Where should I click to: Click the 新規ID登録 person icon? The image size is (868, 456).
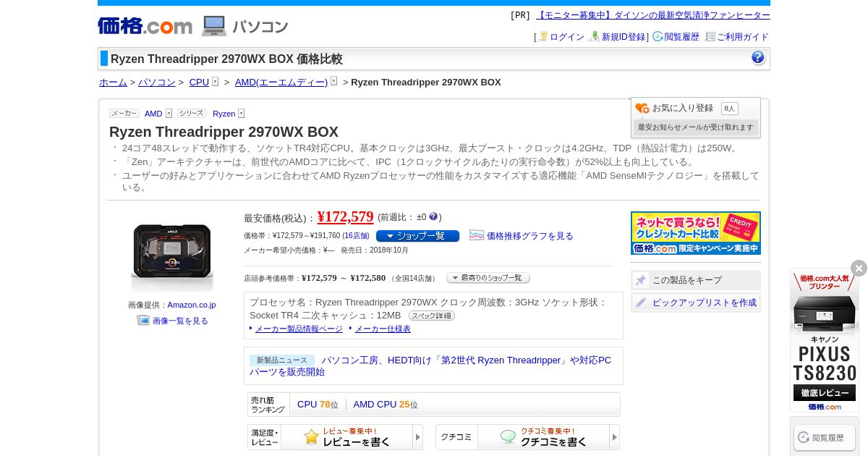595,36
